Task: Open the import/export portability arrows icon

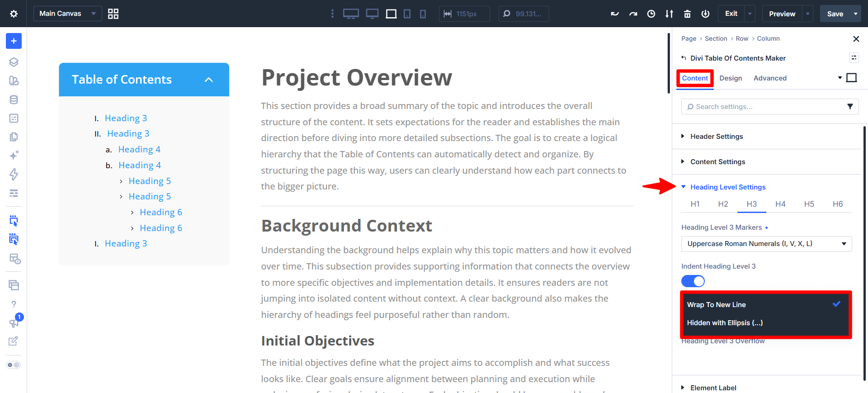Action: pyautogui.click(x=669, y=14)
